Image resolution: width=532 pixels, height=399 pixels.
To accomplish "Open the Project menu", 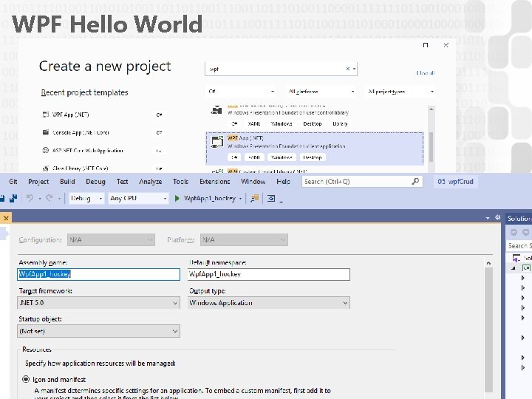I will (38, 182).
